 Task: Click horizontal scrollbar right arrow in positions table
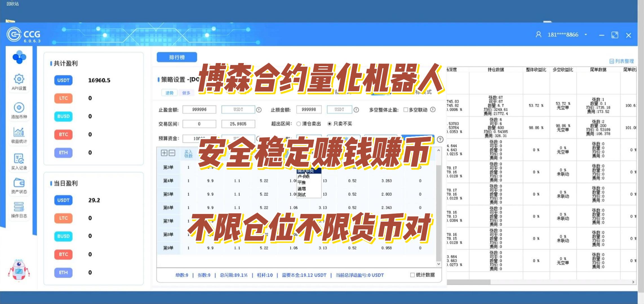pos(633,282)
